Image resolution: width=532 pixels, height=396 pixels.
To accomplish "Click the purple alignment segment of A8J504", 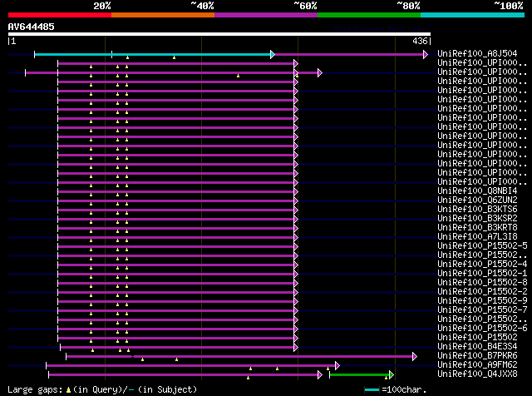I will 349,54.
